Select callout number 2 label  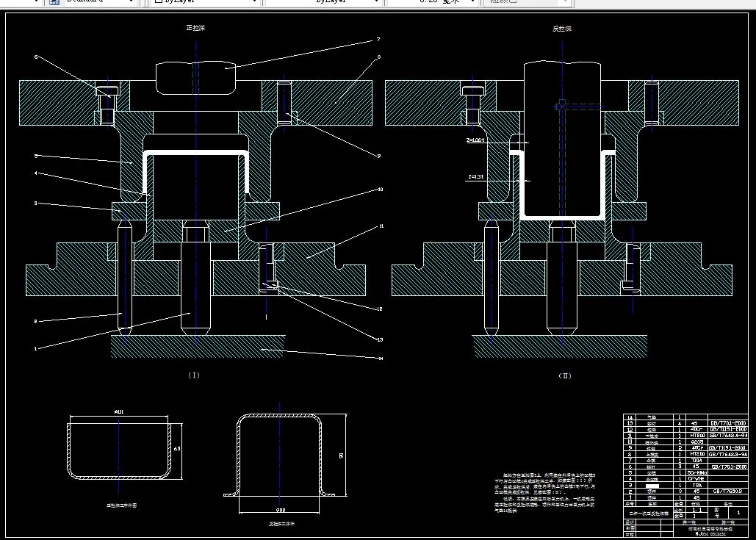click(36, 321)
